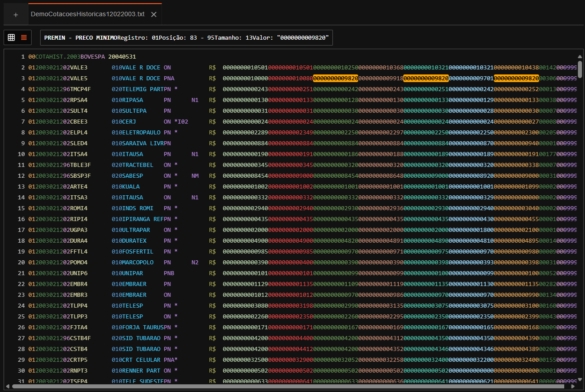Click the vertical scrollbar thumb
Viewport: 585px width, 392px height.
580,69
